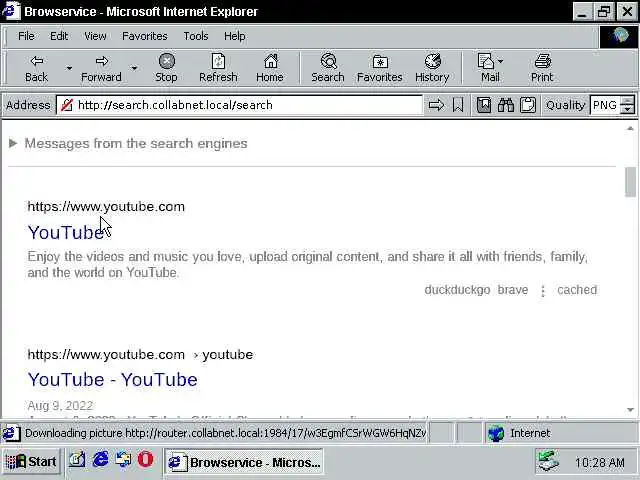Screen dimensions: 640x480
Task: Open the Favorites pane from the toolbar
Action: pyautogui.click(x=380, y=69)
